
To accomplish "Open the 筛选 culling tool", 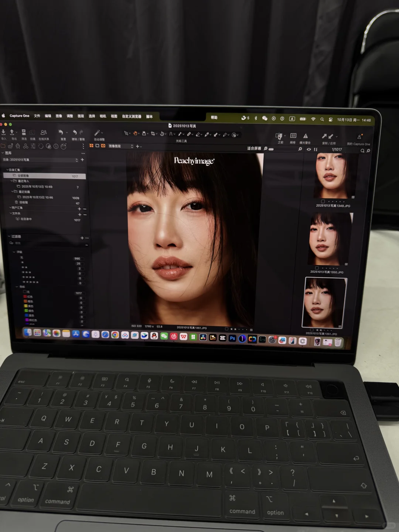I will tap(24, 132).
